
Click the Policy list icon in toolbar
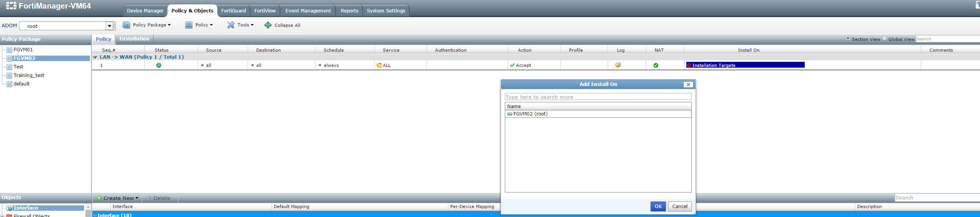pos(189,25)
